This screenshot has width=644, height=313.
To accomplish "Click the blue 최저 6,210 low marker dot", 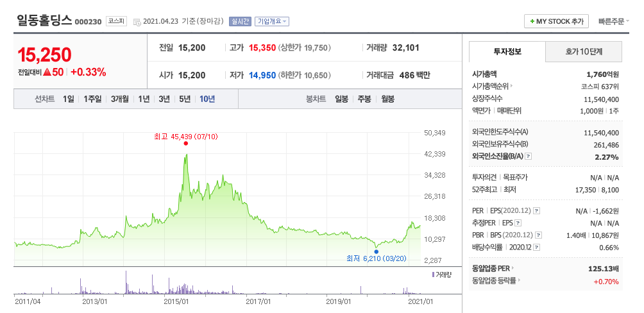I will pos(376,251).
